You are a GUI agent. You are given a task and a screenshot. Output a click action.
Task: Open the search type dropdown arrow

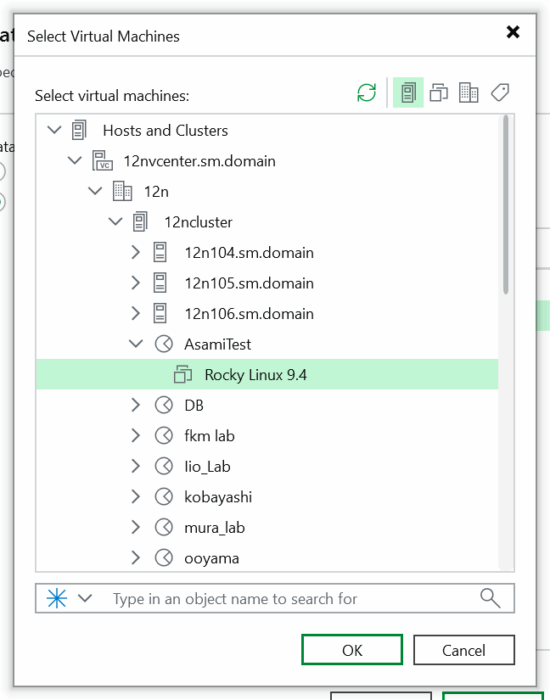coord(85,598)
